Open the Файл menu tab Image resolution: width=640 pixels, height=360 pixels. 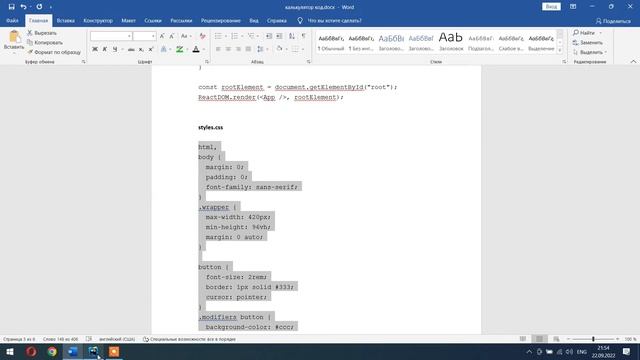[12, 20]
